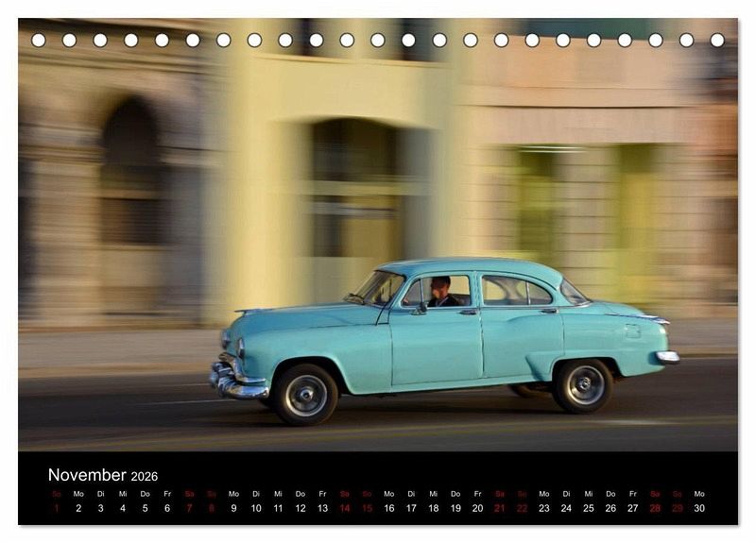The image size is (756, 543).
Task: Choose date 21 in the calendar row
Action: coord(499,508)
